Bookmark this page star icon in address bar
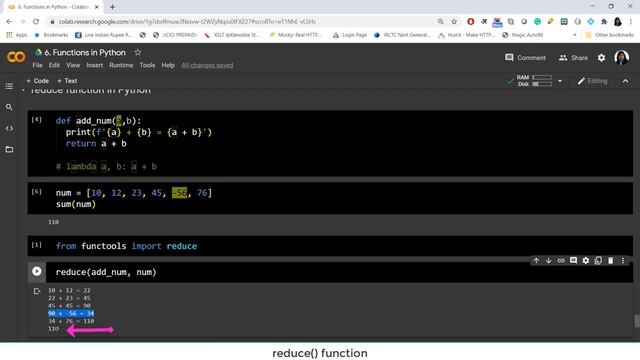 (x=454, y=22)
